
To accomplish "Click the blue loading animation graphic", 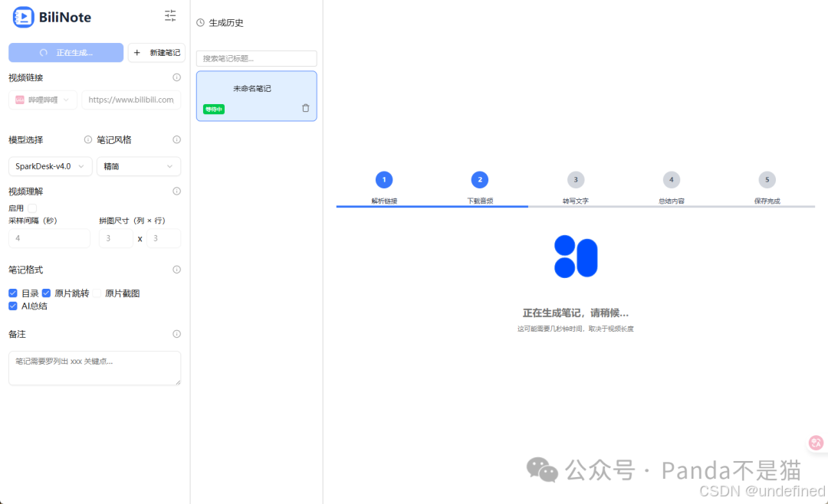I will [x=576, y=257].
